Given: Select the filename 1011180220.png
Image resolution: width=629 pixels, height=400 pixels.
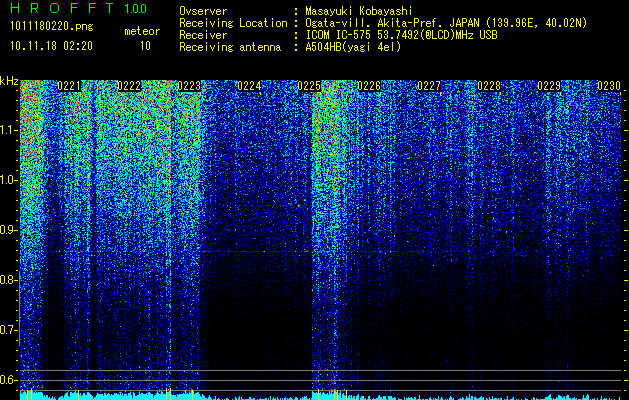Looking at the screenshot, I should click(52, 27).
